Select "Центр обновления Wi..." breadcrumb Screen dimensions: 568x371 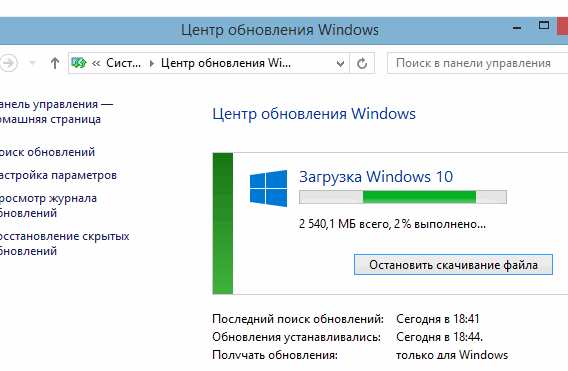point(226,63)
